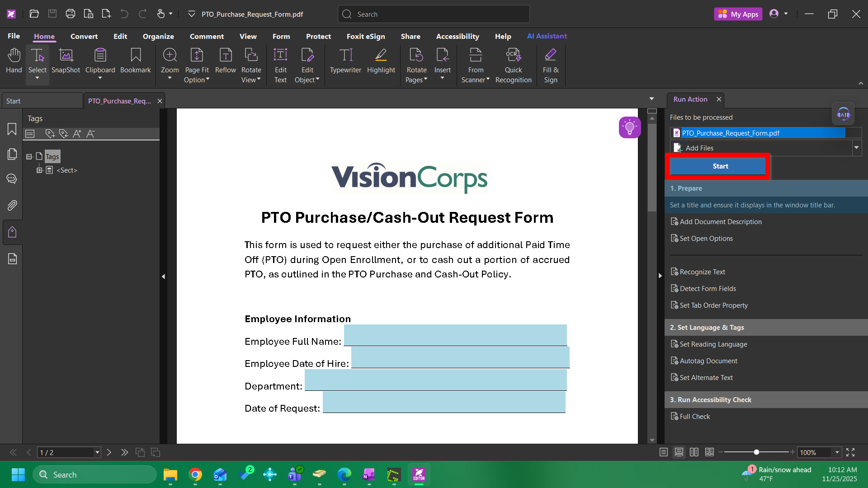Image resolution: width=868 pixels, height=488 pixels.
Task: Open the Comments panel in sidebar
Action: pos(12,179)
